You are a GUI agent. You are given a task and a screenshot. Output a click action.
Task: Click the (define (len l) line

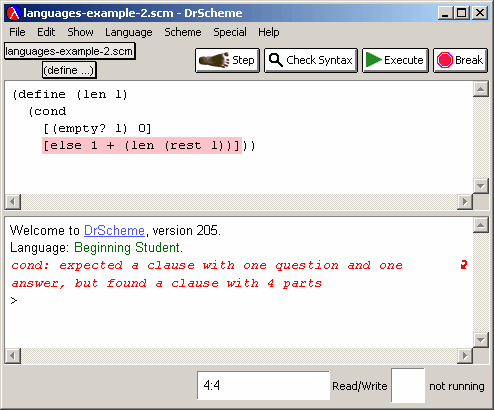coord(70,95)
